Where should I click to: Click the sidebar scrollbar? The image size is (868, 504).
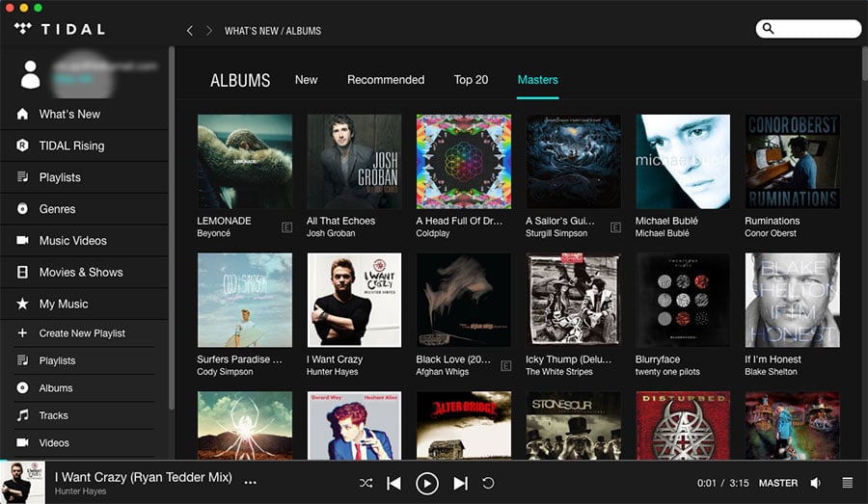pos(172,228)
